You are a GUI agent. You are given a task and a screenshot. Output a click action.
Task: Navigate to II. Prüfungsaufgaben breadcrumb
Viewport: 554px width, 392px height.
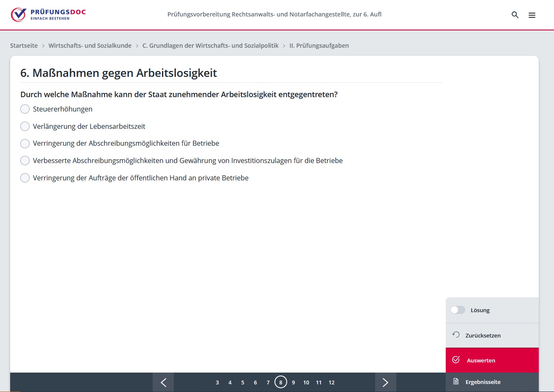(x=319, y=46)
